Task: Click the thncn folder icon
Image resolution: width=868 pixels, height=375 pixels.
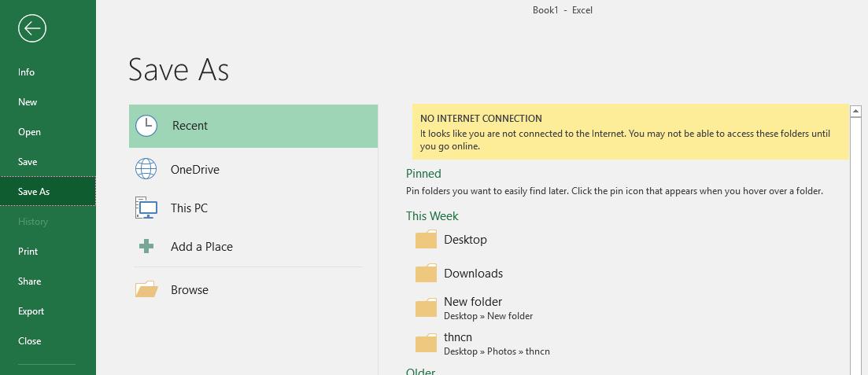Action: (427, 344)
